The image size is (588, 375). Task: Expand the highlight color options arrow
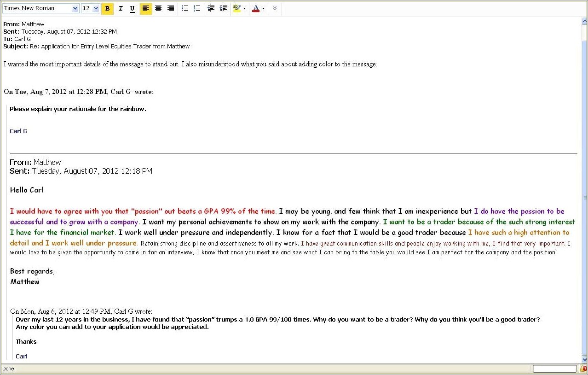tap(244, 8)
